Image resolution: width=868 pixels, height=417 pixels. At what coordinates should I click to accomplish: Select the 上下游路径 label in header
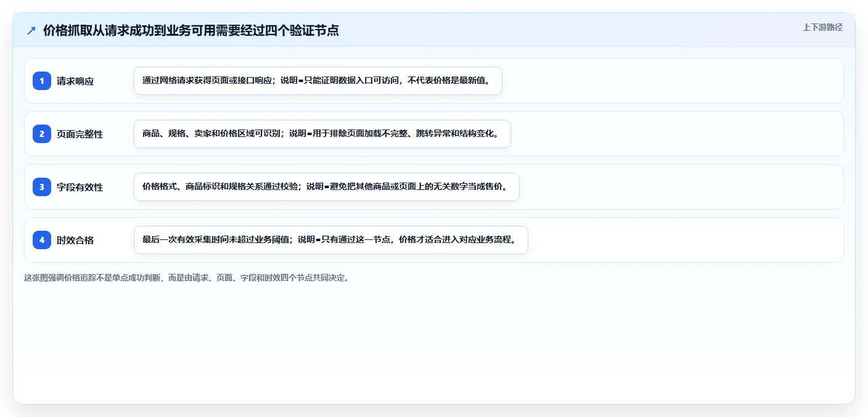[822, 27]
